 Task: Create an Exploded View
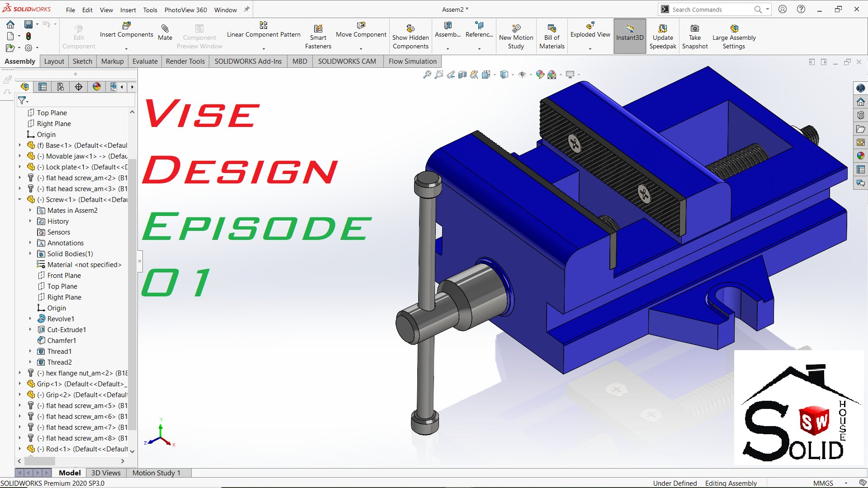tap(590, 30)
